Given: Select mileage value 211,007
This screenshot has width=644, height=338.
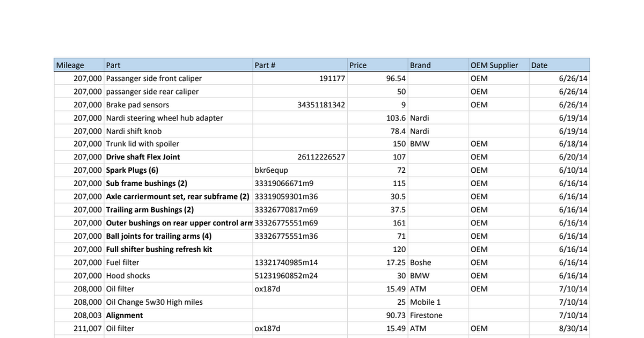Looking at the screenshot, I should click(x=79, y=328).
